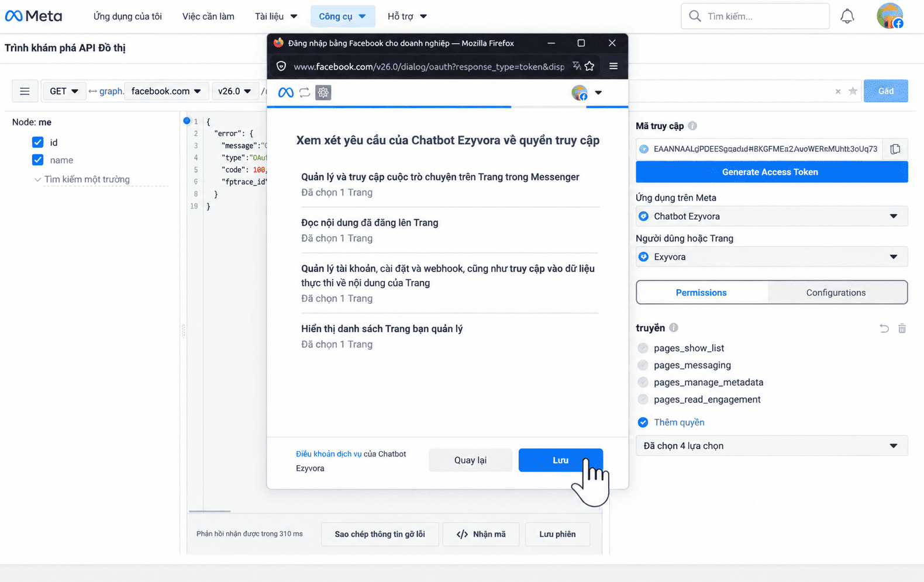This screenshot has height=582, width=924.
Task: Open the Firefox application menu icon
Action: 613,66
